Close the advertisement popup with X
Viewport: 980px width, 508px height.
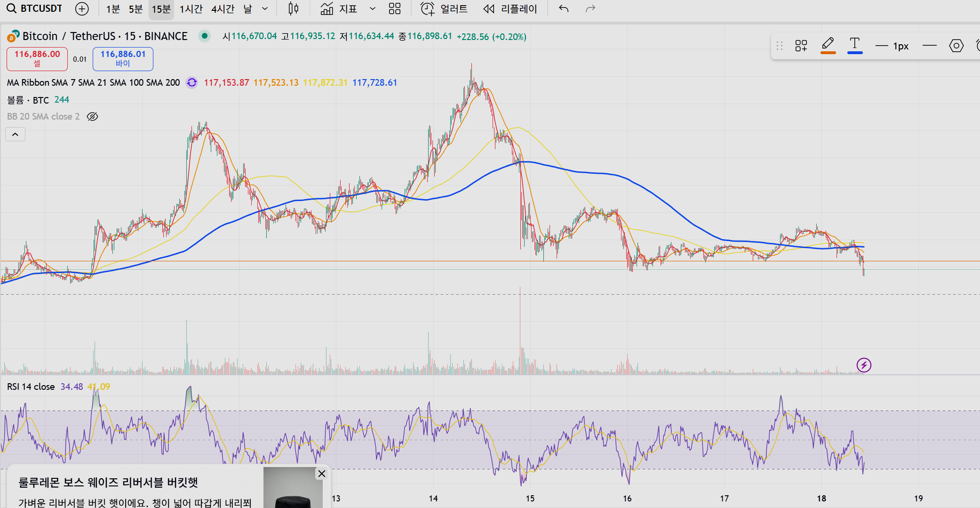click(322, 474)
